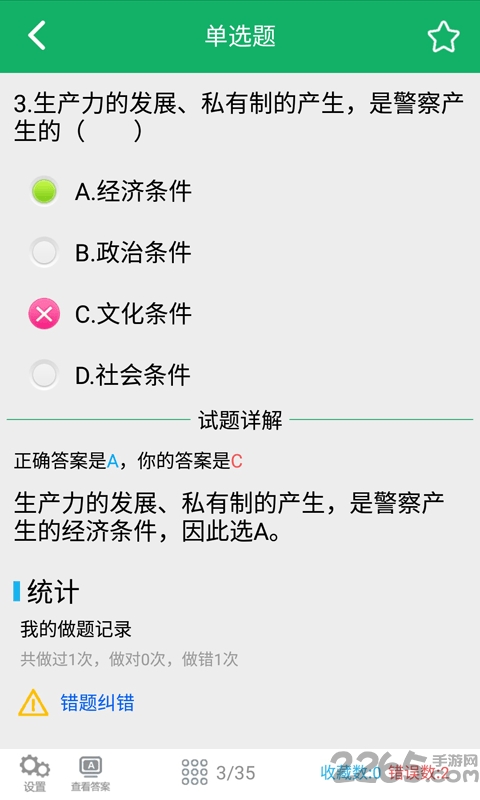Click the question 3 stem text
This screenshot has width=480, height=800.
[x=239, y=117]
